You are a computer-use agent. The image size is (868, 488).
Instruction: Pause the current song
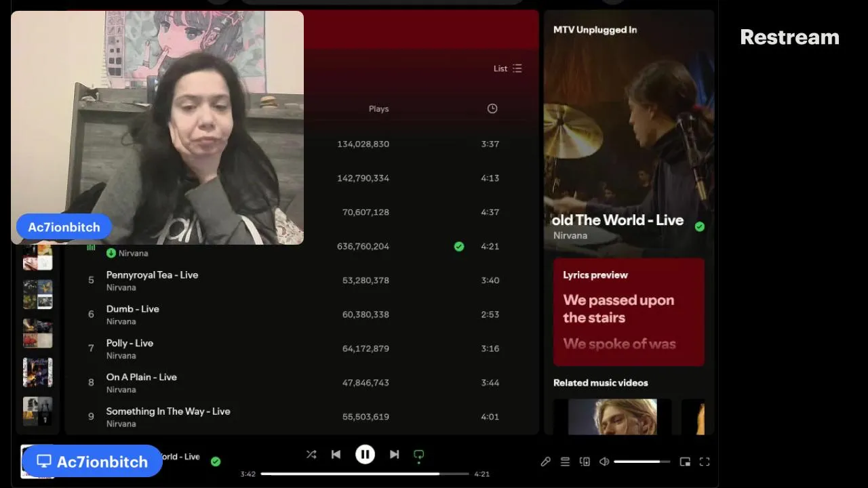(x=365, y=455)
